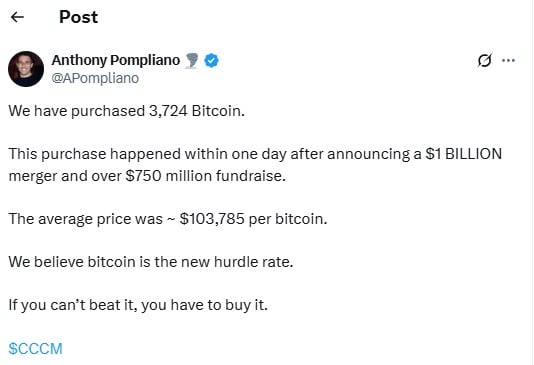This screenshot has width=534, height=365.
Task: Click the line 'We have purchased 3,724 Bitcoin.'
Action: 127,111
